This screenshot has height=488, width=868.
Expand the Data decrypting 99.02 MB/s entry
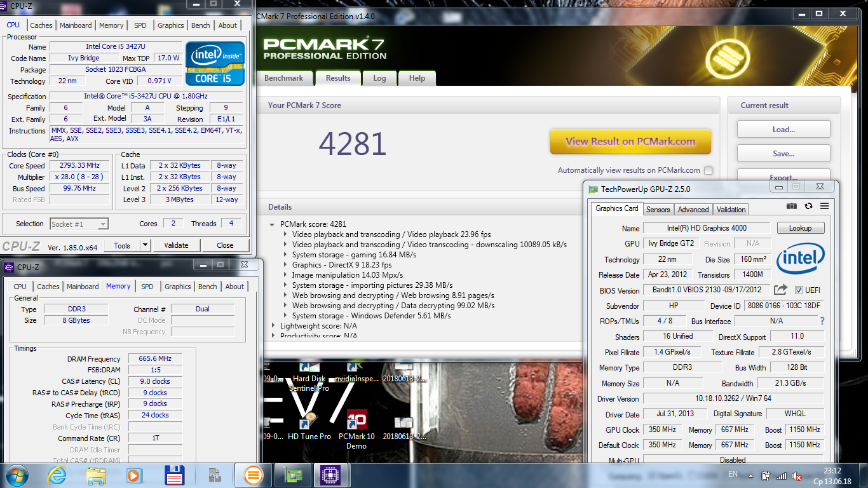[285, 306]
